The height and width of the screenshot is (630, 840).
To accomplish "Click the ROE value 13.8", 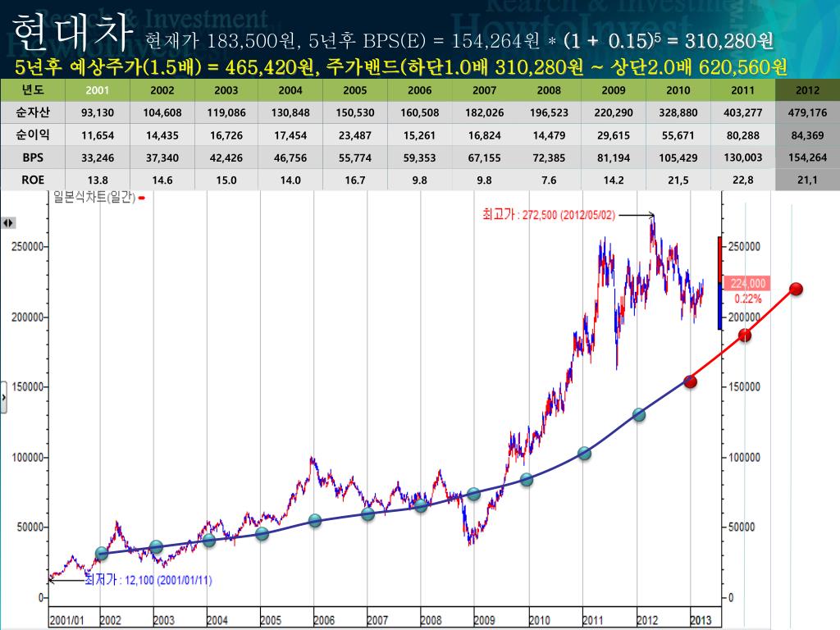I will [x=98, y=180].
